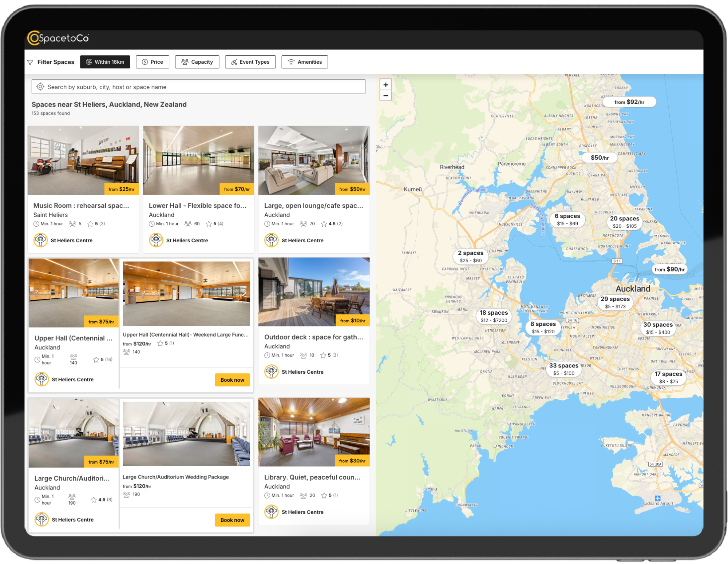
Task: Open the 17 spaces $8 - $75 map cluster
Action: click(668, 377)
